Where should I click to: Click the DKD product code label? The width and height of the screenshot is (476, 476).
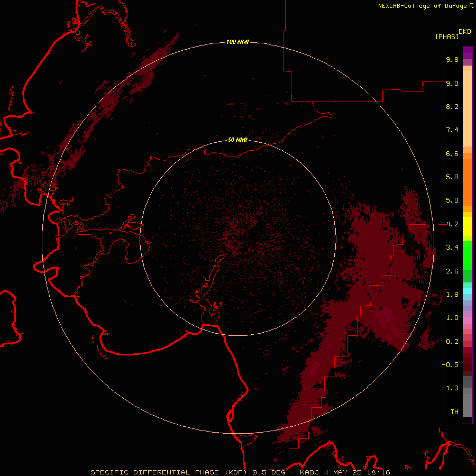(x=465, y=32)
